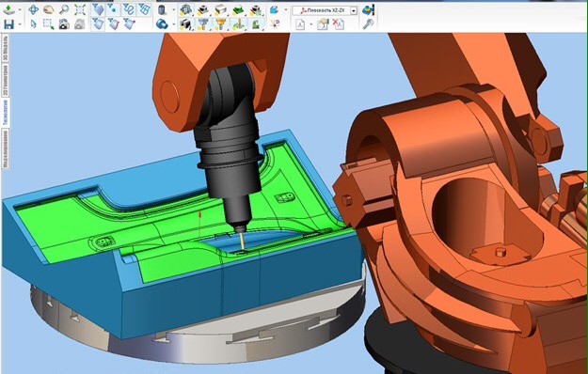Open the Моделирование side tab

(6, 148)
